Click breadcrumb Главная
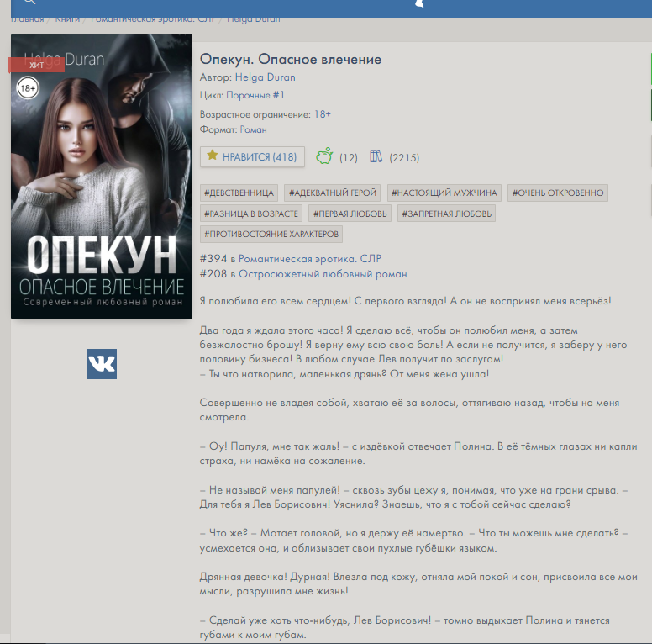The image size is (652, 644). 27,19
